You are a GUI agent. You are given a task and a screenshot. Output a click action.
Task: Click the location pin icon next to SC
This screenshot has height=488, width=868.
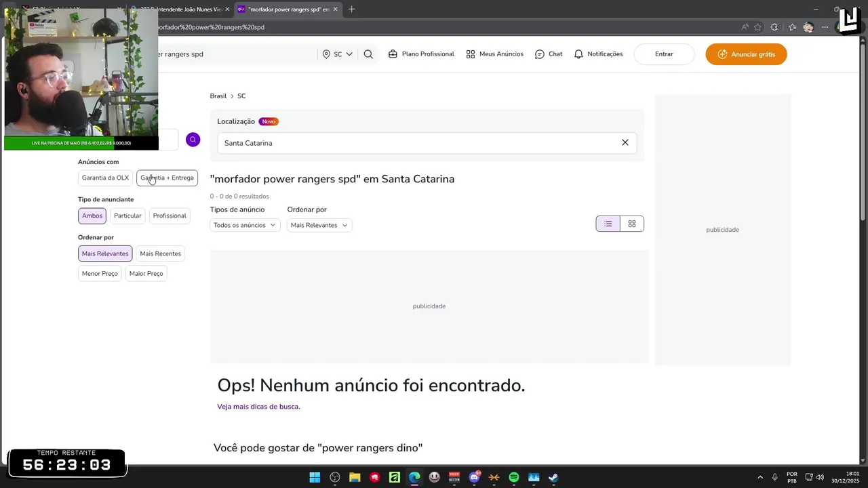click(326, 54)
